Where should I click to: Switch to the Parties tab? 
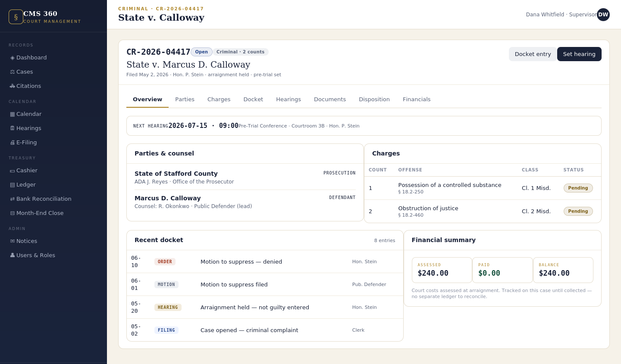tap(185, 100)
